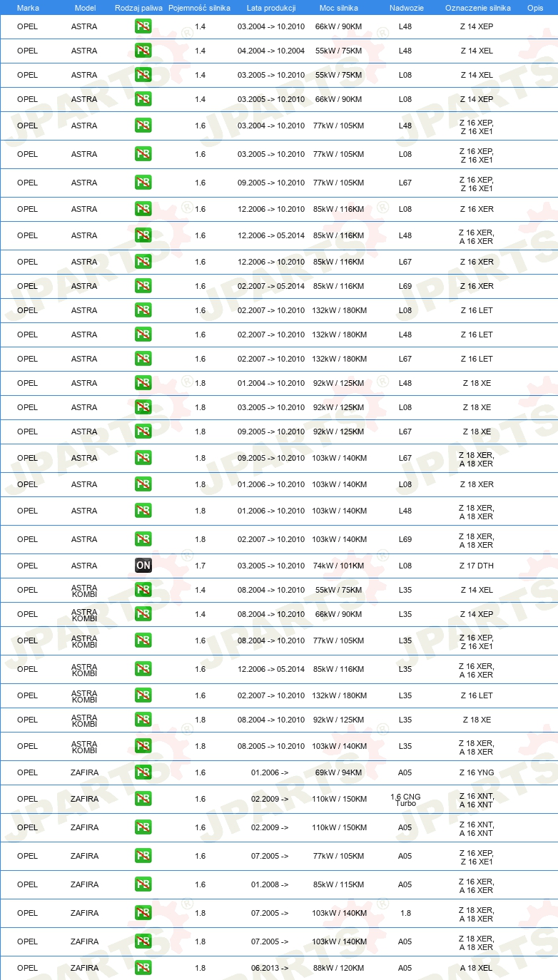Click the Oznaczenie silnika column header

pyautogui.click(x=477, y=8)
